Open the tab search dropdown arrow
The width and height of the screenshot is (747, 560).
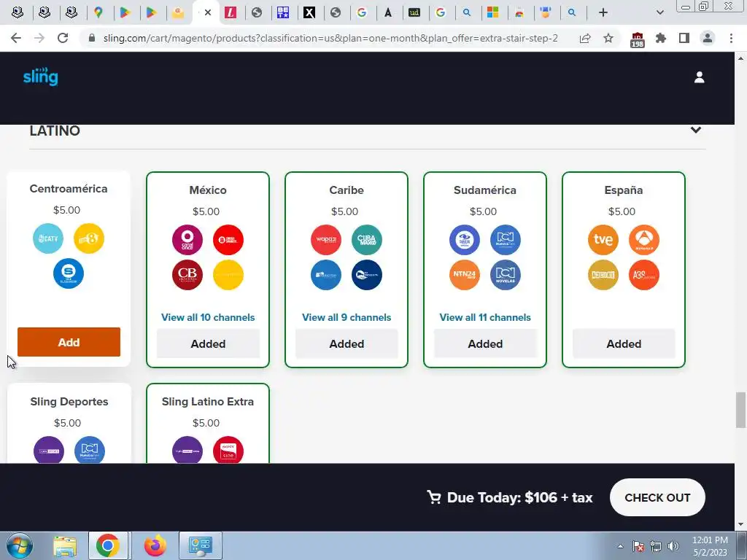pos(659,12)
